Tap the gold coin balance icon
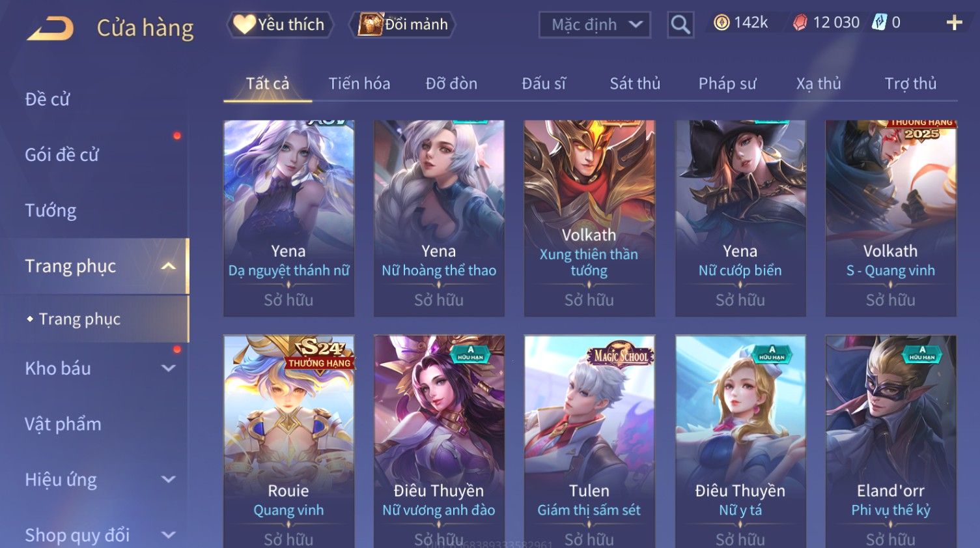Image resolution: width=980 pixels, height=548 pixels. point(721,23)
